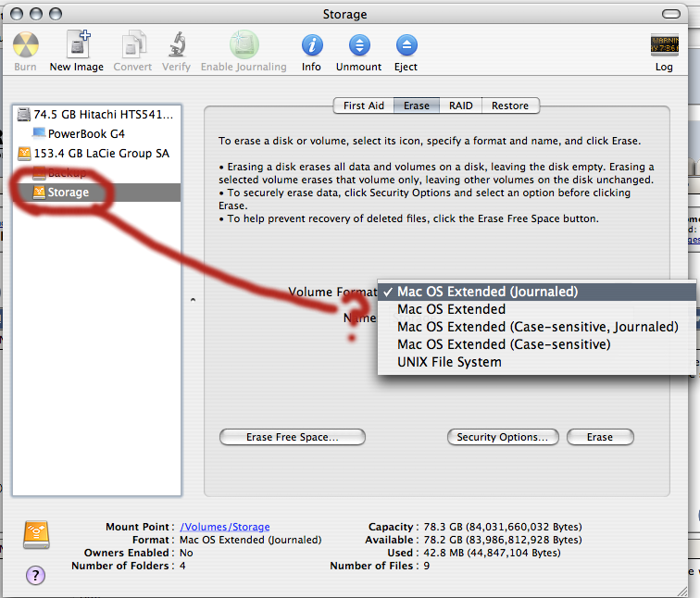Click the Storage window title text
Viewport: 700px width, 598px height.
(x=345, y=14)
